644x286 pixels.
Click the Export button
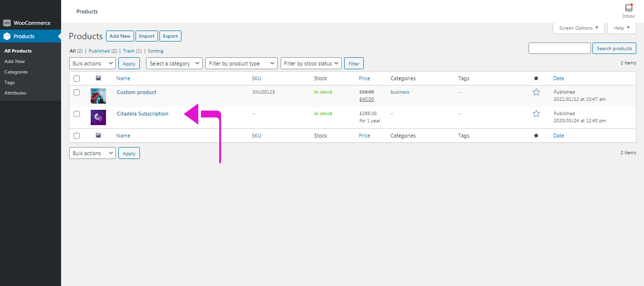click(170, 36)
